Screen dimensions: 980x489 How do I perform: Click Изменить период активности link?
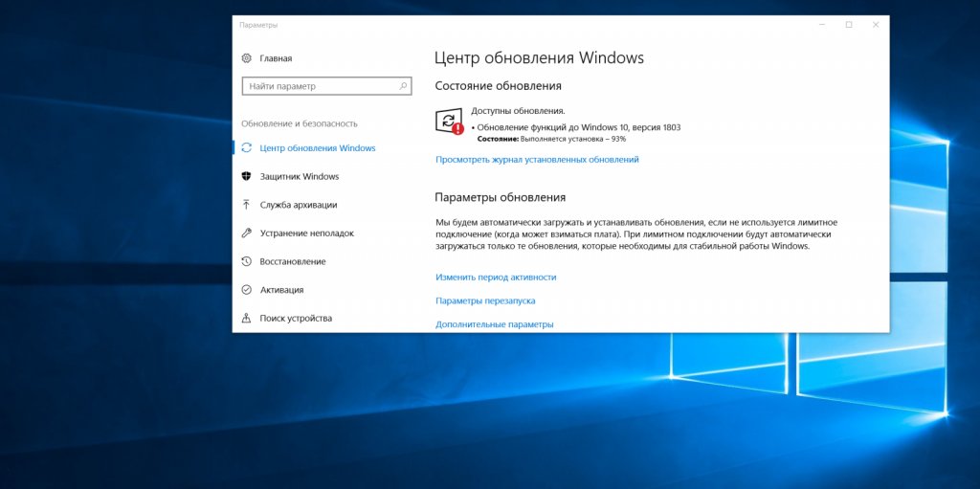coord(496,277)
